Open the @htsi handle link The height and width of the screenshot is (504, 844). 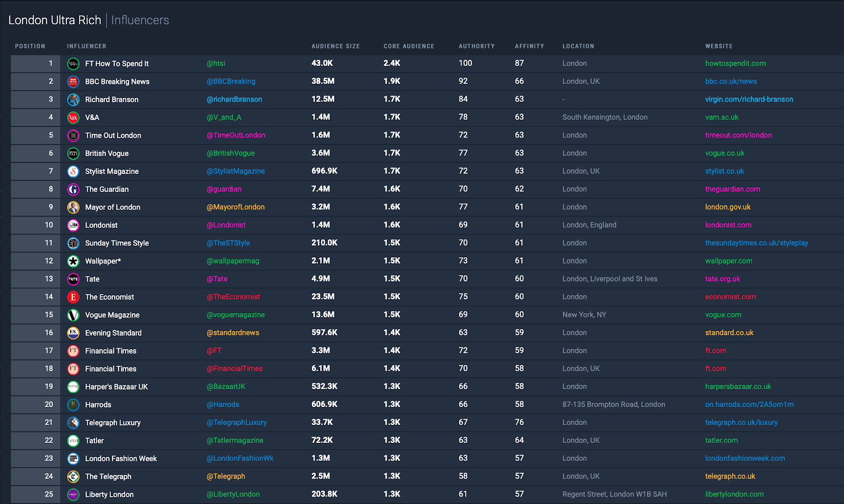point(216,63)
